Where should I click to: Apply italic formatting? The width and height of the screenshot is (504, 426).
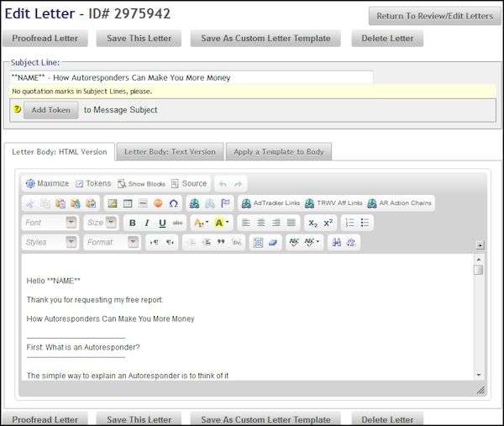pos(147,223)
